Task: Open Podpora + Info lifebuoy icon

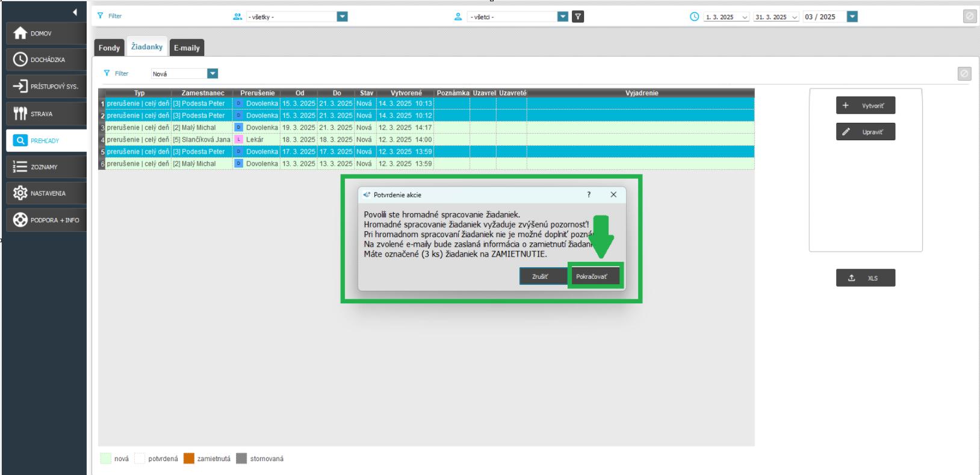Action: (20, 220)
